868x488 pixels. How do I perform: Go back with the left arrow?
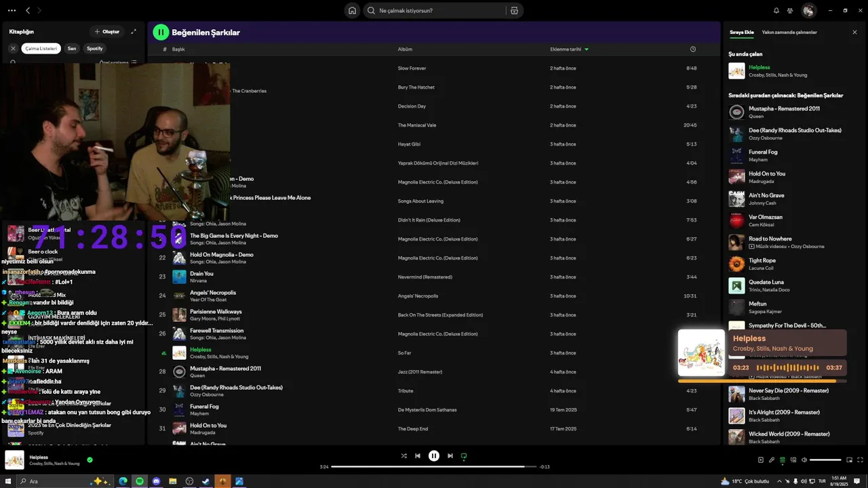pyautogui.click(x=28, y=10)
